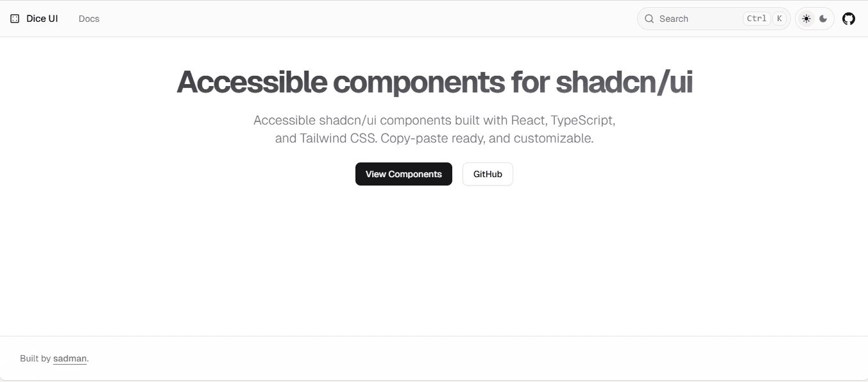Image resolution: width=868 pixels, height=382 pixels.
Task: Click the Built by footer text
Action: click(x=35, y=358)
